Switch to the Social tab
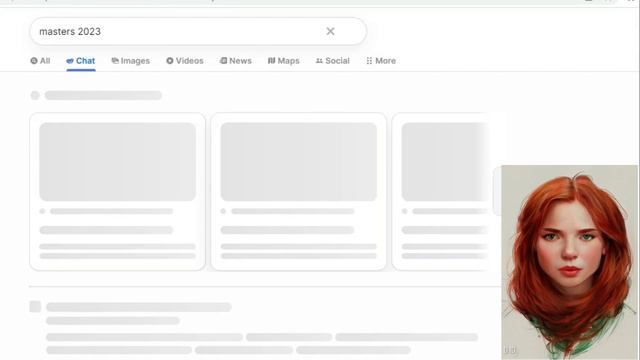Image resolution: width=640 pixels, height=360 pixels. click(333, 61)
